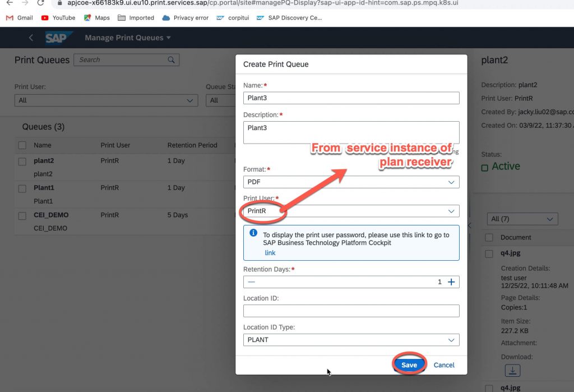Open the Queue Status filter dropdown
The image size is (574, 392).
[220, 100]
